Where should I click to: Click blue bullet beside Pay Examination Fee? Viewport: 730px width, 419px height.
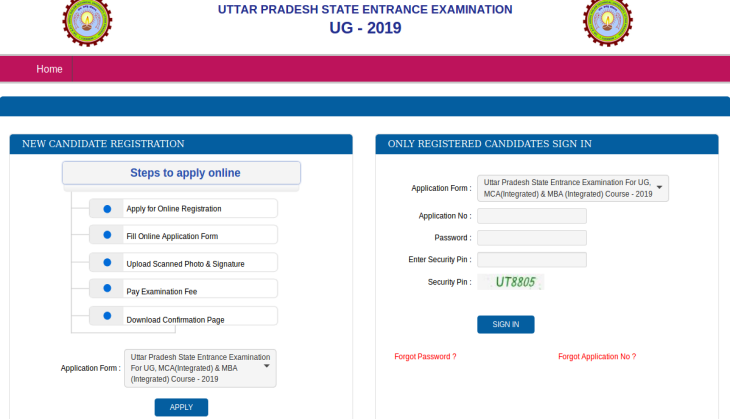[107, 288]
